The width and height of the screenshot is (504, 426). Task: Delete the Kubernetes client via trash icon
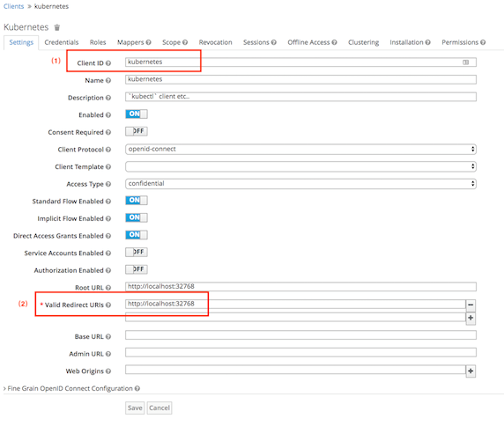(x=57, y=27)
